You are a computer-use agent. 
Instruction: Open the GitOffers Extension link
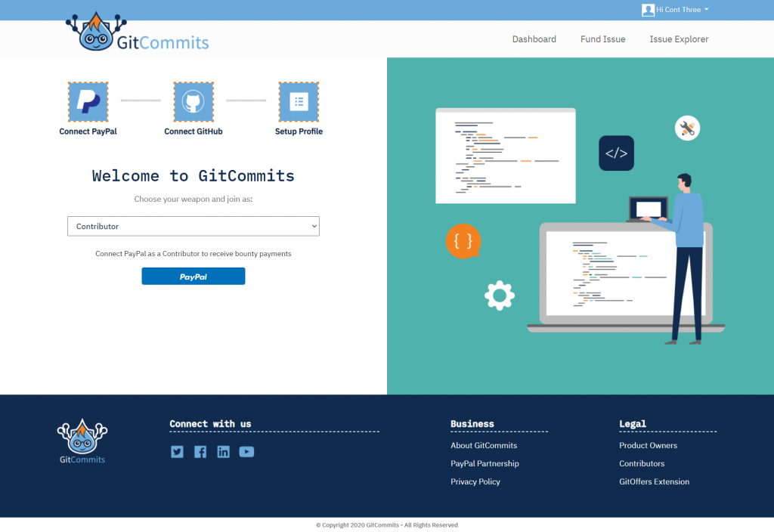tap(654, 481)
